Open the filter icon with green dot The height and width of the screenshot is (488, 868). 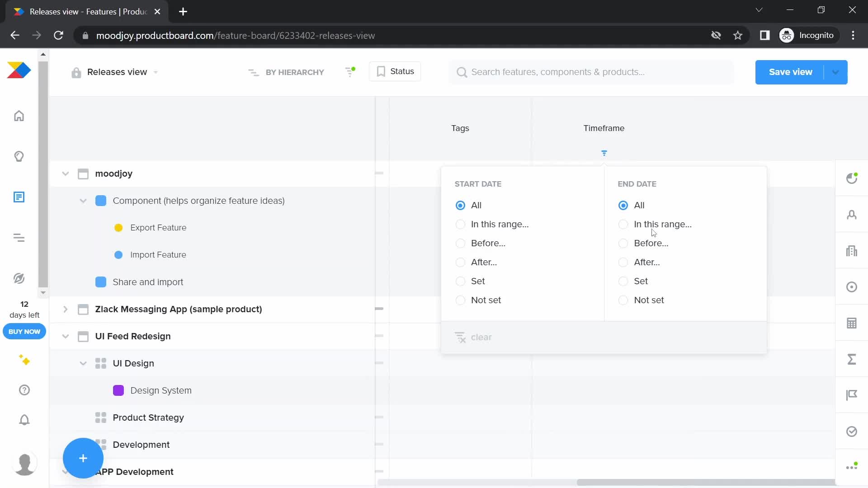coord(350,71)
